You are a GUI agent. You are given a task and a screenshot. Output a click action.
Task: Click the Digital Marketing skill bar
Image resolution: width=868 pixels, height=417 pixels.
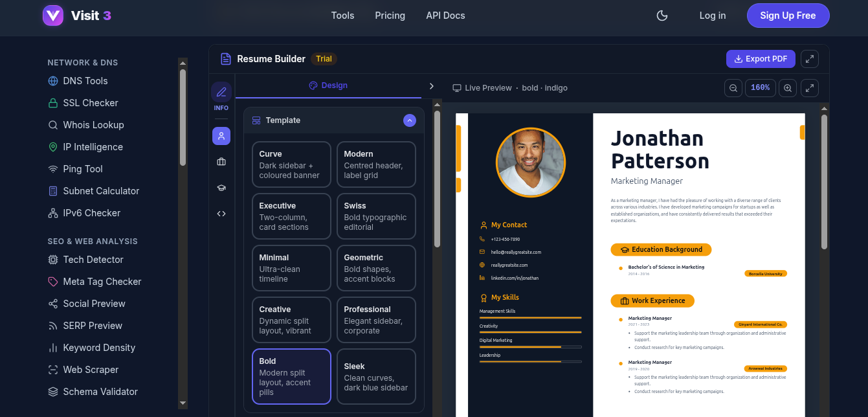pyautogui.click(x=531, y=347)
